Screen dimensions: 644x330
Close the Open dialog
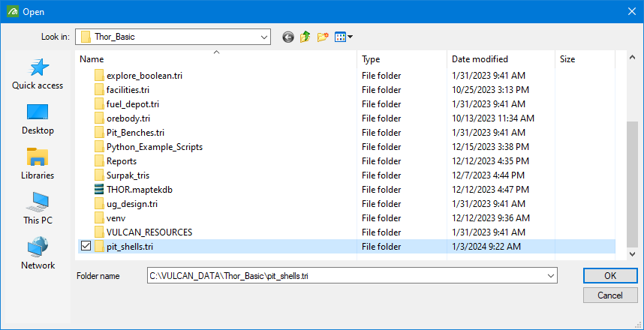click(632, 12)
